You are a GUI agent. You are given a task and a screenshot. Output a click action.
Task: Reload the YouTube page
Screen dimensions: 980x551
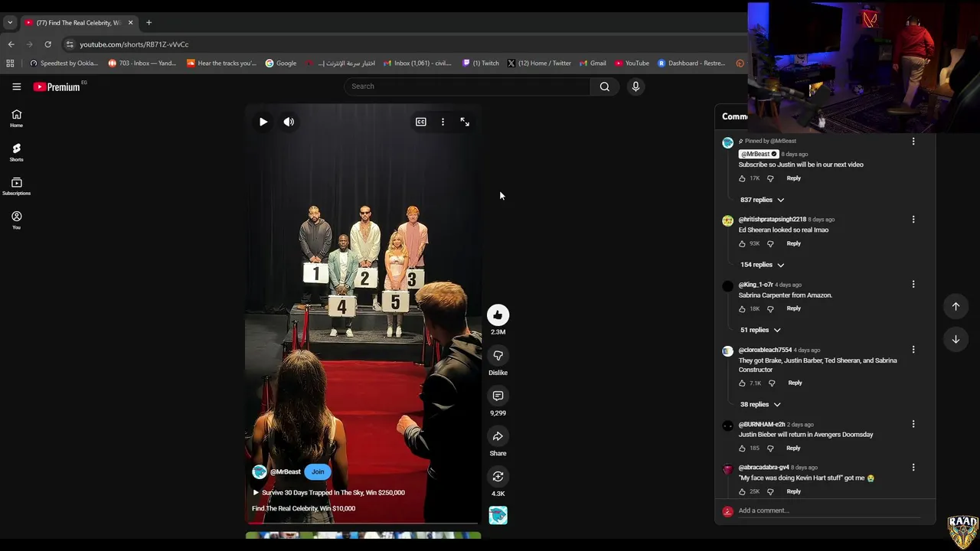tap(47, 44)
